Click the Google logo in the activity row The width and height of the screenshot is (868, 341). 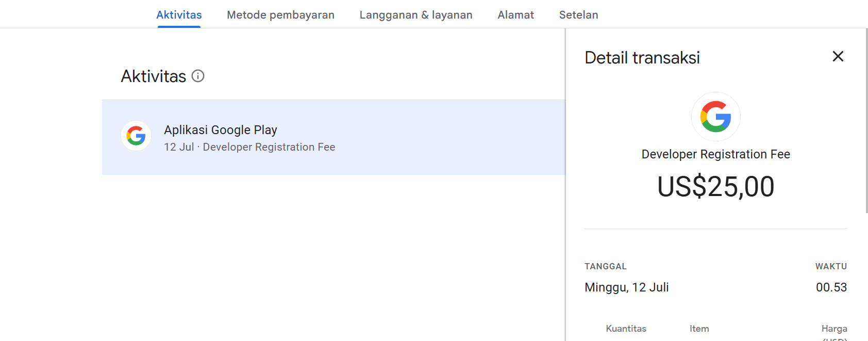136,136
